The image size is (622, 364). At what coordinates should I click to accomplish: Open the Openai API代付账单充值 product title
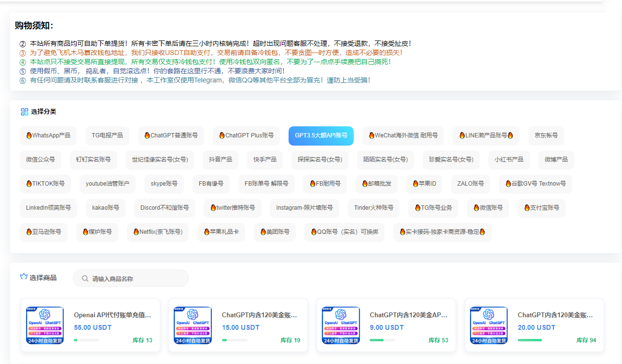tap(112, 315)
